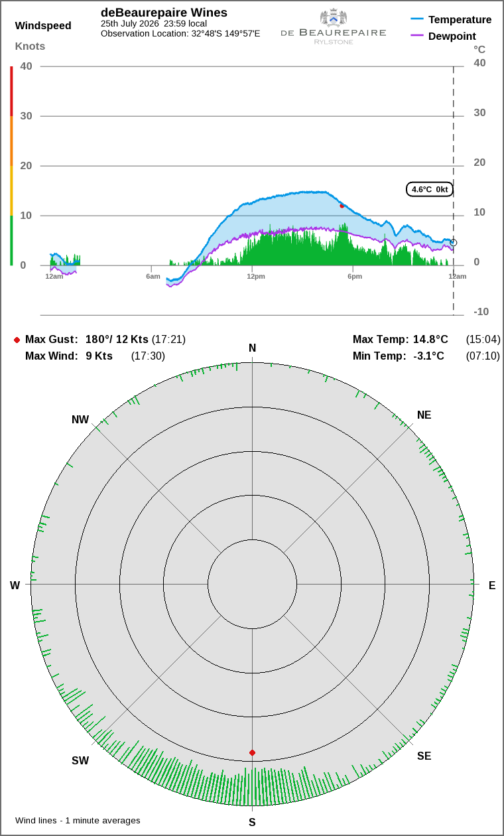Click the deBeaurepaire Wines title
Screen dimensions: 504x836
tap(164, 13)
